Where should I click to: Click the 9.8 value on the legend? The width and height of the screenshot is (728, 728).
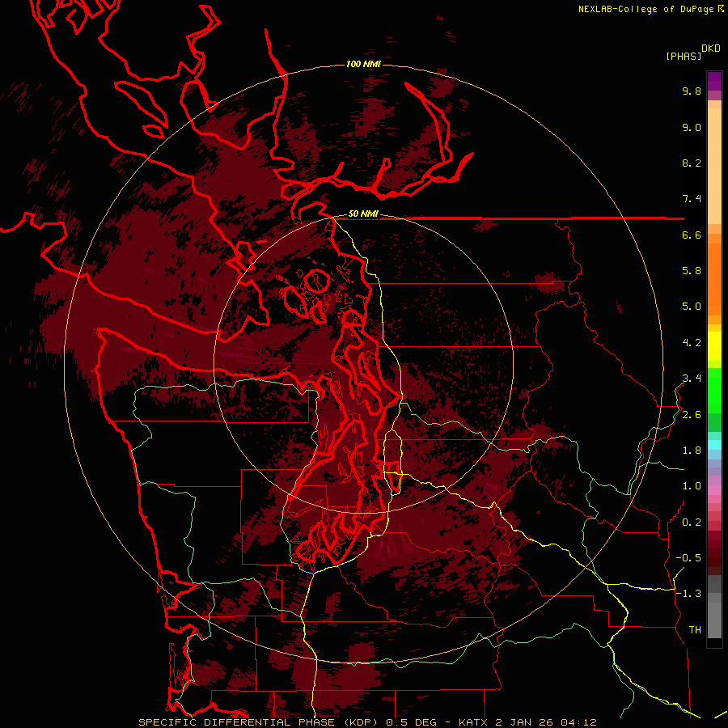coord(692,91)
